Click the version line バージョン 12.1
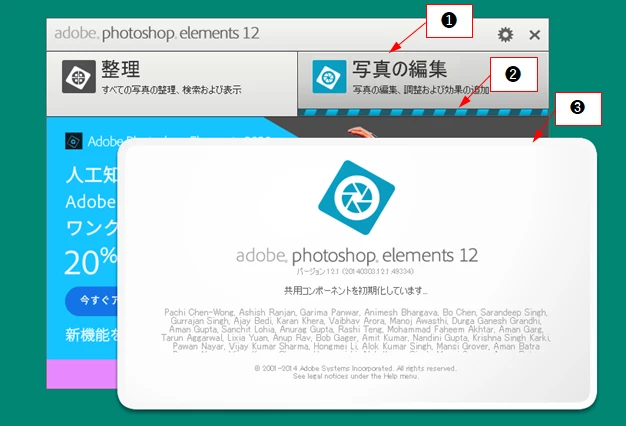This screenshot has width=626, height=426. [x=355, y=271]
